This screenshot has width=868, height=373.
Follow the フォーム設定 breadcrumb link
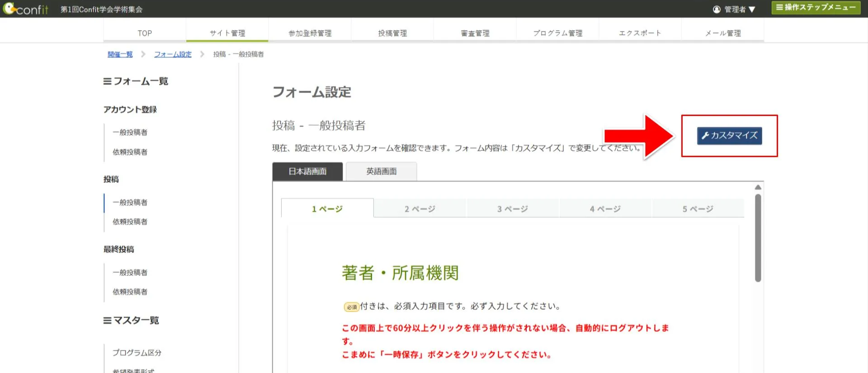click(x=173, y=54)
